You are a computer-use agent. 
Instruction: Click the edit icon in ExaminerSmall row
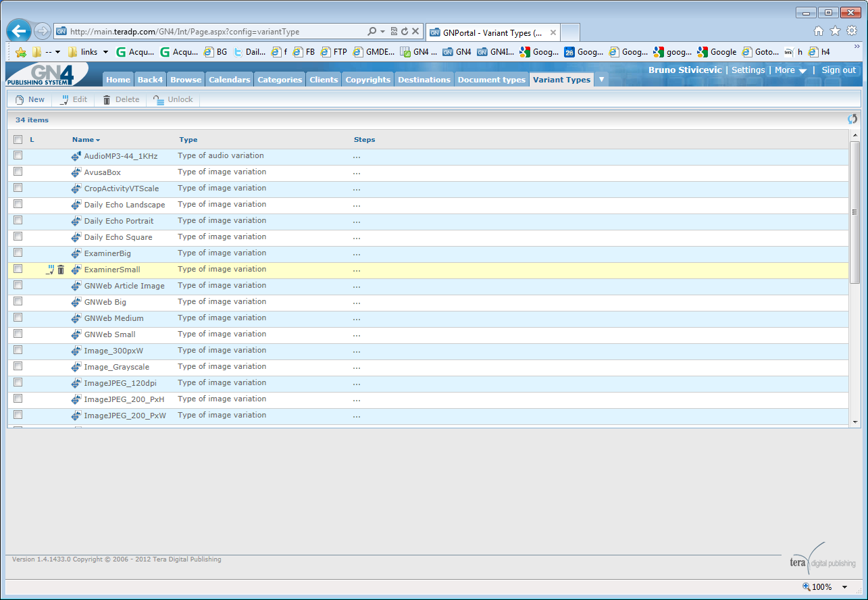[50, 270]
